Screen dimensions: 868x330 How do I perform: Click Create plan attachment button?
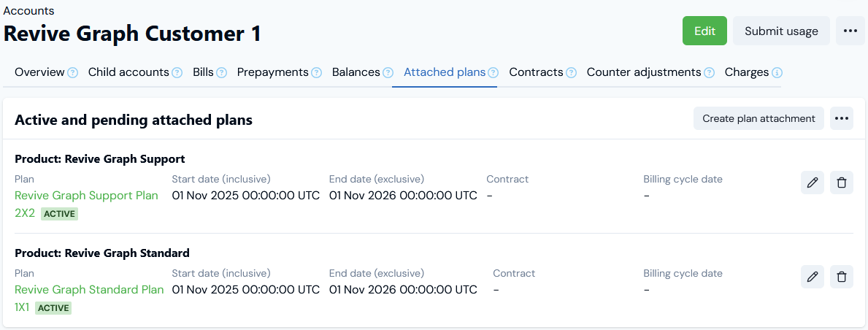[x=758, y=118]
